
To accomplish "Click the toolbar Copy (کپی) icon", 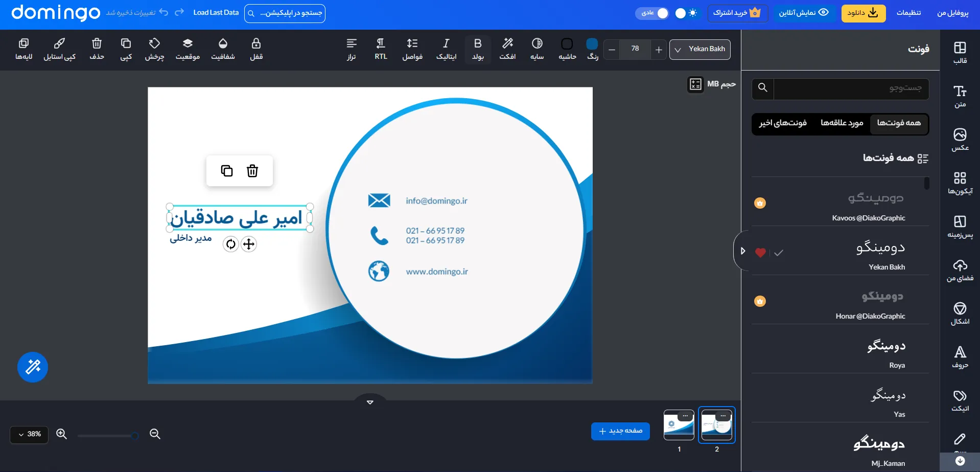I will (126, 49).
